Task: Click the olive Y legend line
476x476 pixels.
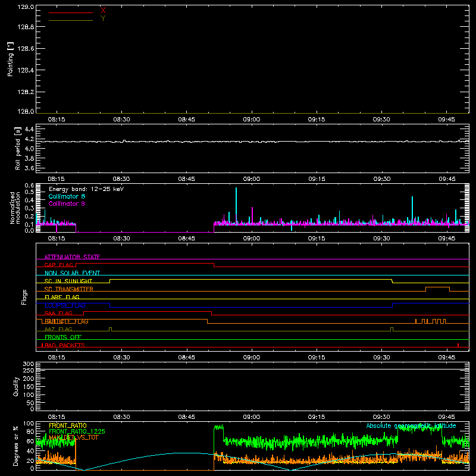Action: [71, 21]
